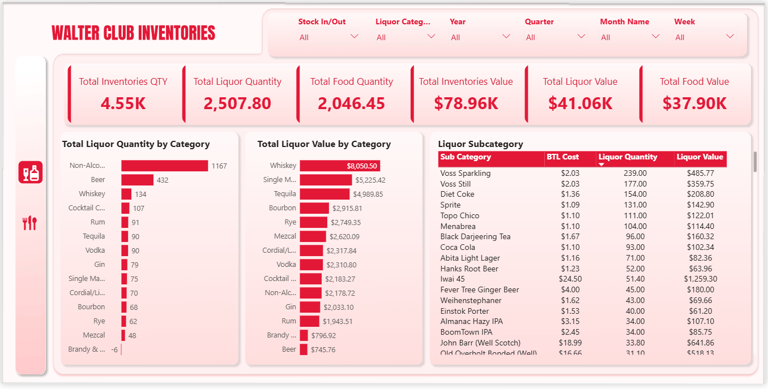Select the Total Food Quantity card
768x389 pixels.
point(351,94)
